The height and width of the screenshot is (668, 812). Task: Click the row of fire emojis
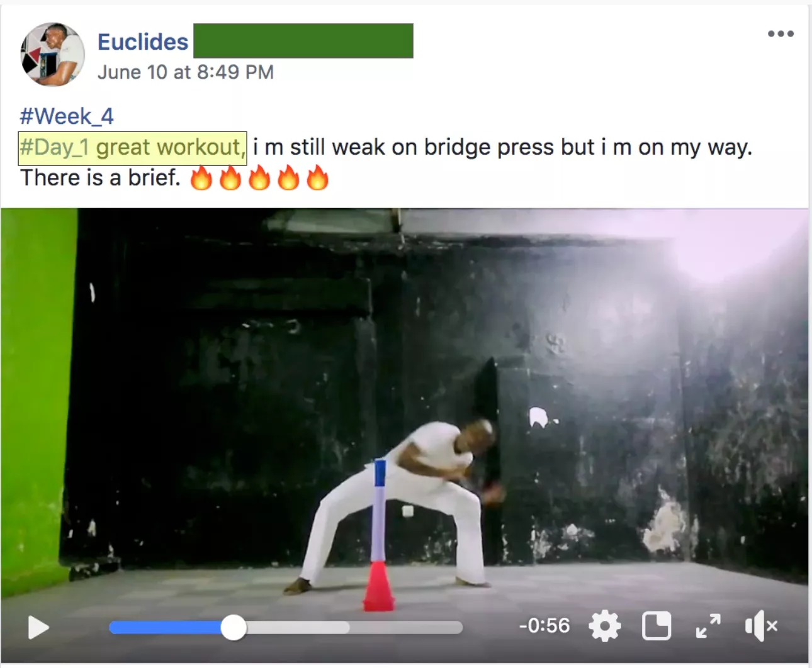click(259, 178)
